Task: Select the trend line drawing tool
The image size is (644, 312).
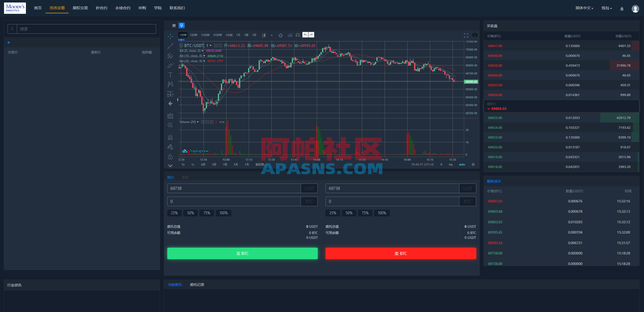Action: 170,46
